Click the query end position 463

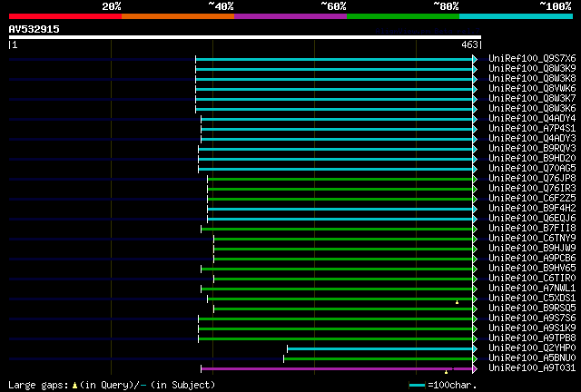tap(469, 44)
